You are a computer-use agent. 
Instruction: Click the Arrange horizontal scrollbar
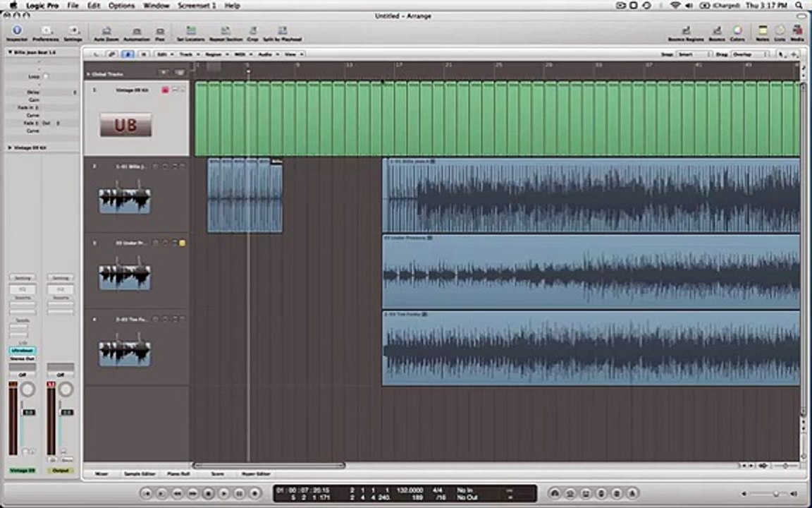(269, 466)
